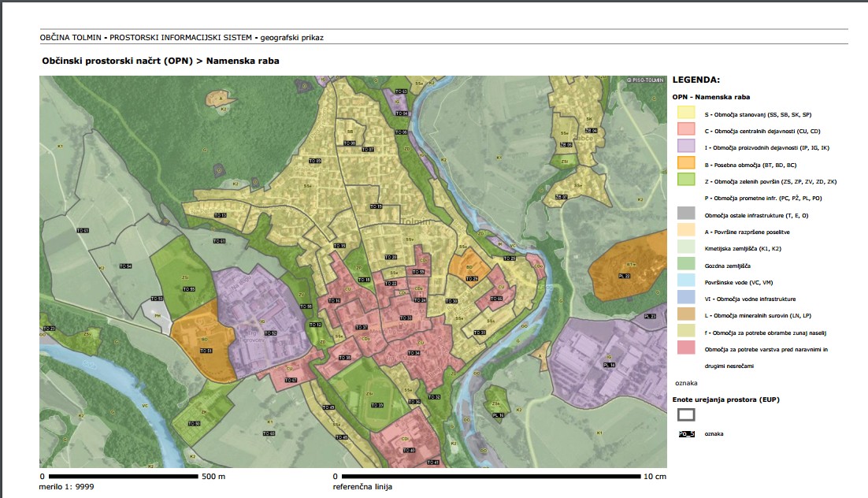Screen dimensions: 868x498
Task: Click the Namenska raba breadcrumb text
Action: tap(243, 61)
